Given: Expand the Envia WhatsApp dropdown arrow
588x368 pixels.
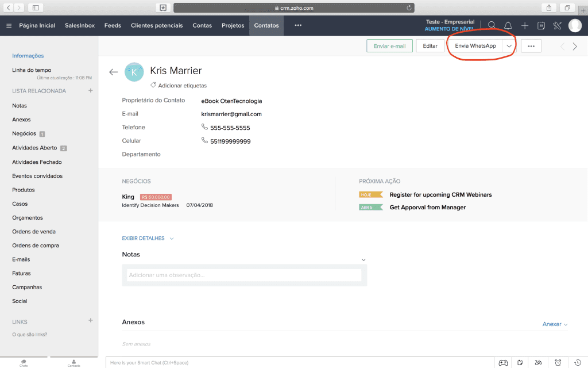Looking at the screenshot, I should coord(509,46).
